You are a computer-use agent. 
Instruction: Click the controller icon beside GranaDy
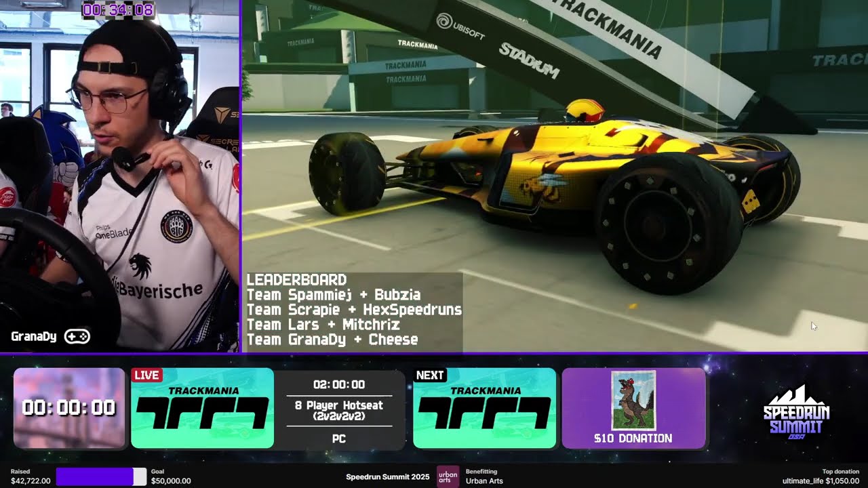tap(77, 336)
